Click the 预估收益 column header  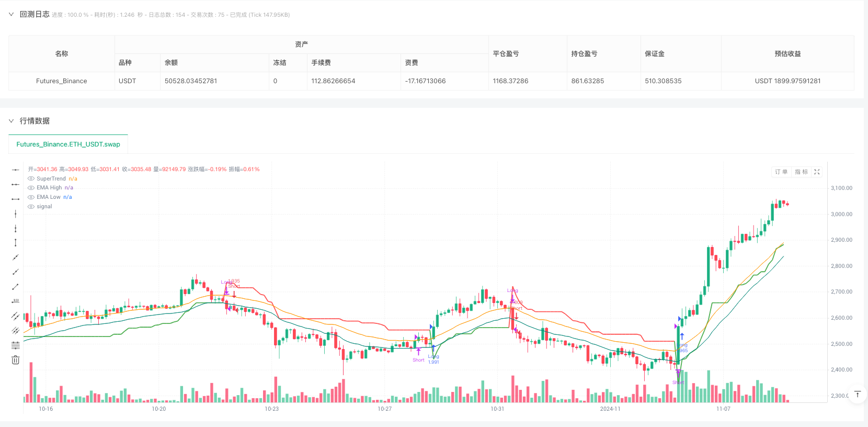click(x=787, y=54)
